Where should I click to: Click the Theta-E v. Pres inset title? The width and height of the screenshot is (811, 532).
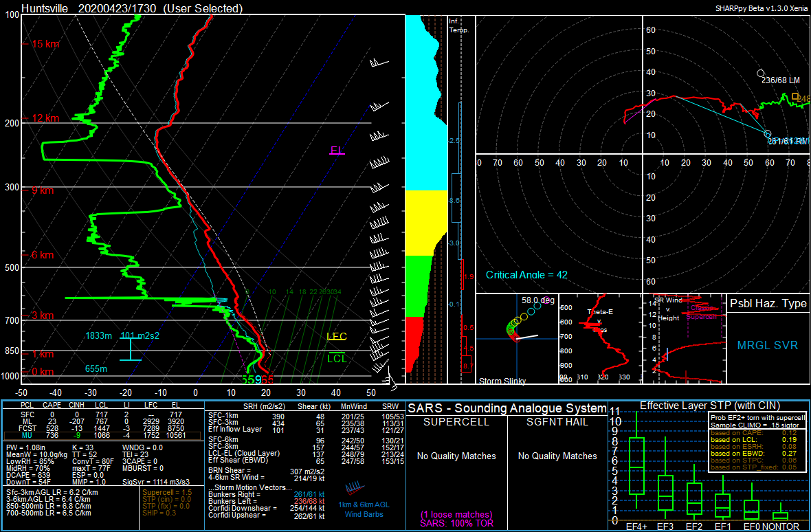click(x=599, y=320)
